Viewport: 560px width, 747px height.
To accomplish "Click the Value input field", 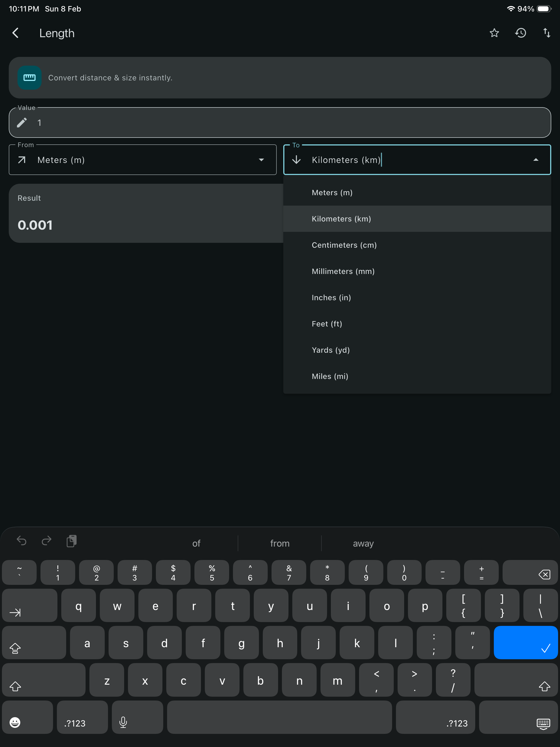I will pos(280,122).
